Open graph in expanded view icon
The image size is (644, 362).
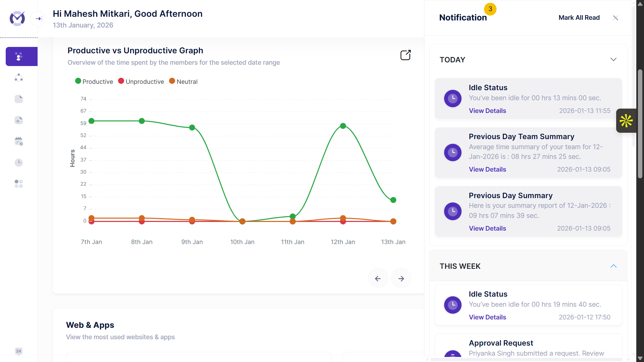tap(406, 55)
